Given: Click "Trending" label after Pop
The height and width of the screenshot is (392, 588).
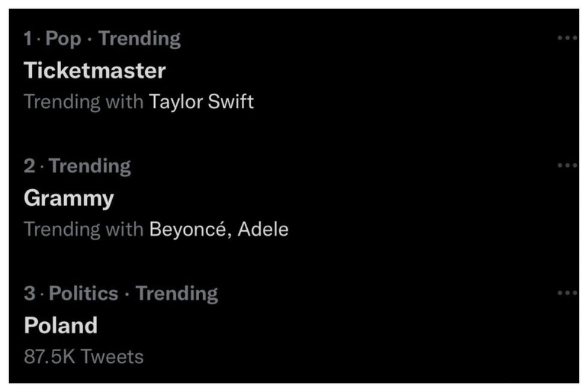Looking at the screenshot, I should 139,39.
